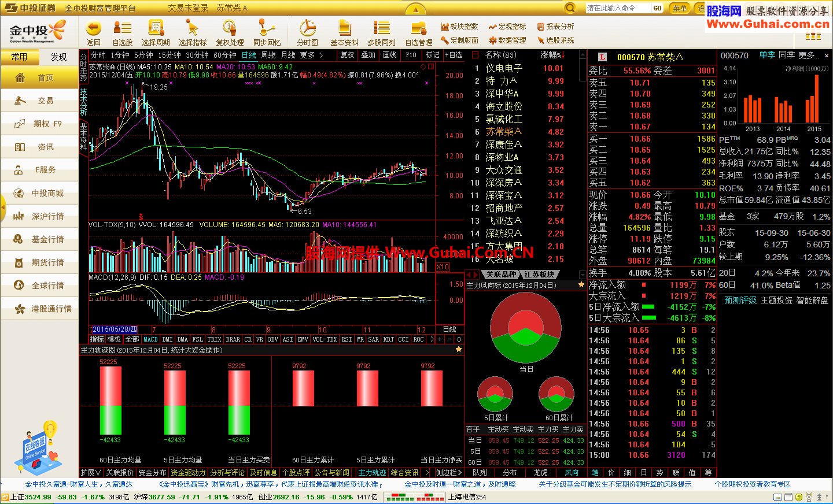Open 报表分析 report analysis tool
The height and width of the screenshot is (504, 833).
click(556, 27)
